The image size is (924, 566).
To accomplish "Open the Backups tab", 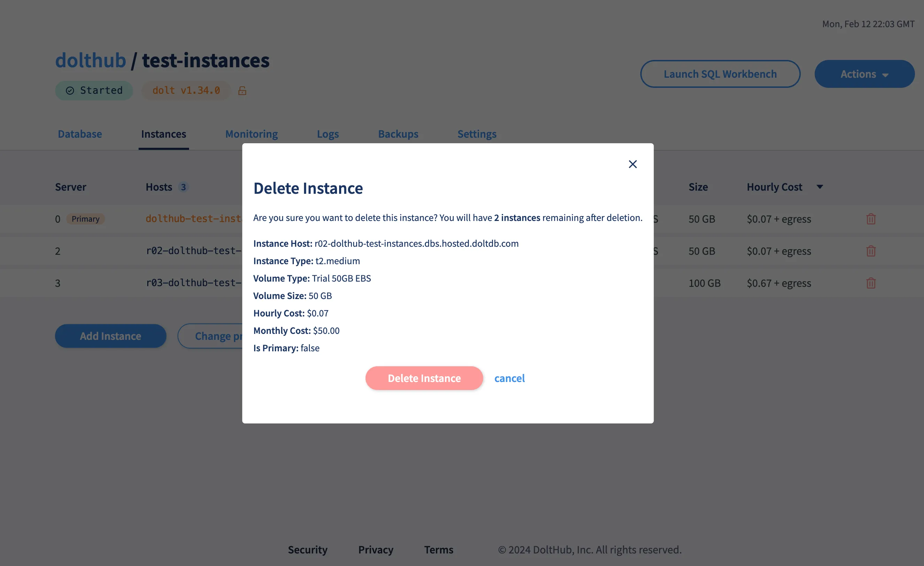I will [x=398, y=134].
